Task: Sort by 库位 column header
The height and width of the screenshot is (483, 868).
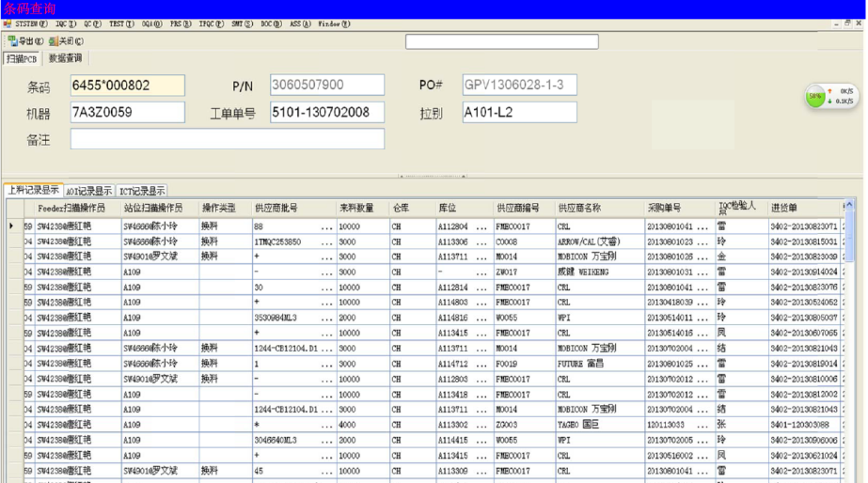Action: pos(464,208)
